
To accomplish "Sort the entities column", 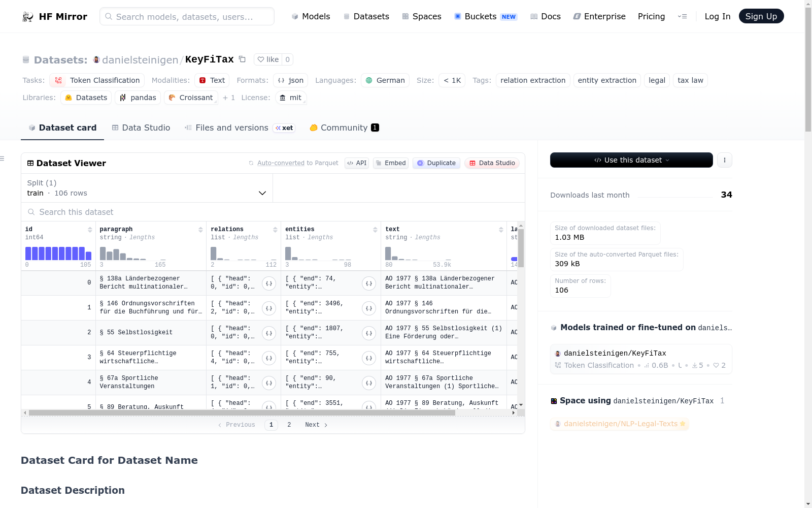I will (x=375, y=230).
